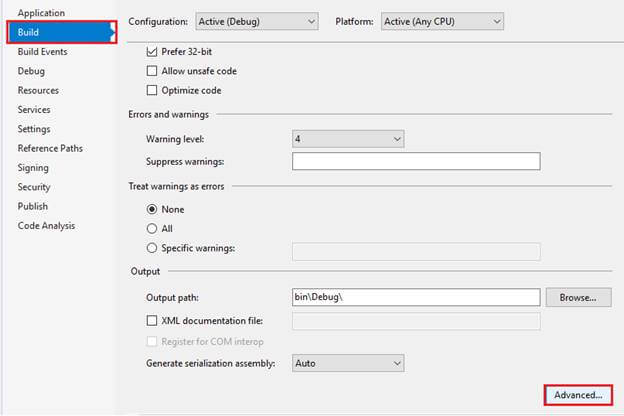
Task: Uncheck the Prefer 32-bit checkbox
Action: [152, 52]
